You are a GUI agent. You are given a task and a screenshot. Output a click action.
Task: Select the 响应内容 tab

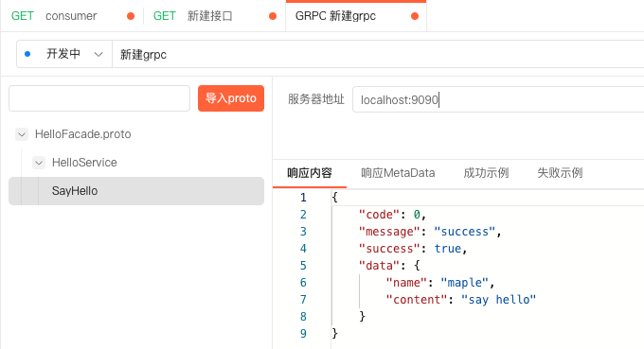click(310, 173)
